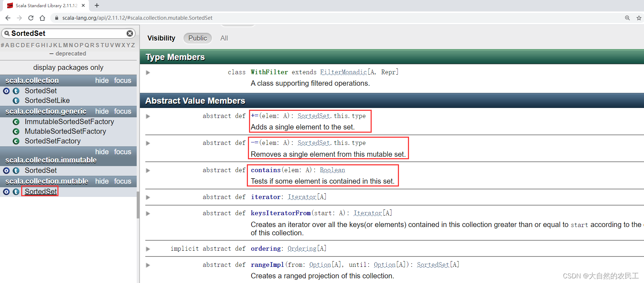Focus the SortedSet search field

tap(68, 33)
